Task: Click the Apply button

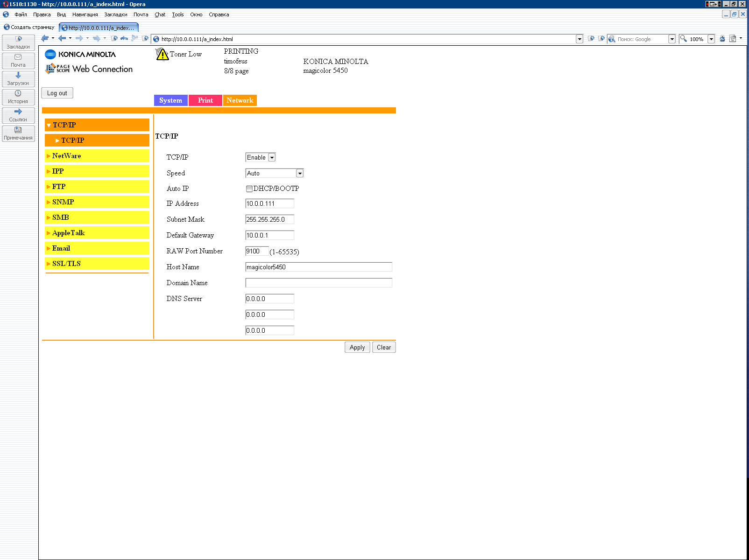Action: coord(357,347)
